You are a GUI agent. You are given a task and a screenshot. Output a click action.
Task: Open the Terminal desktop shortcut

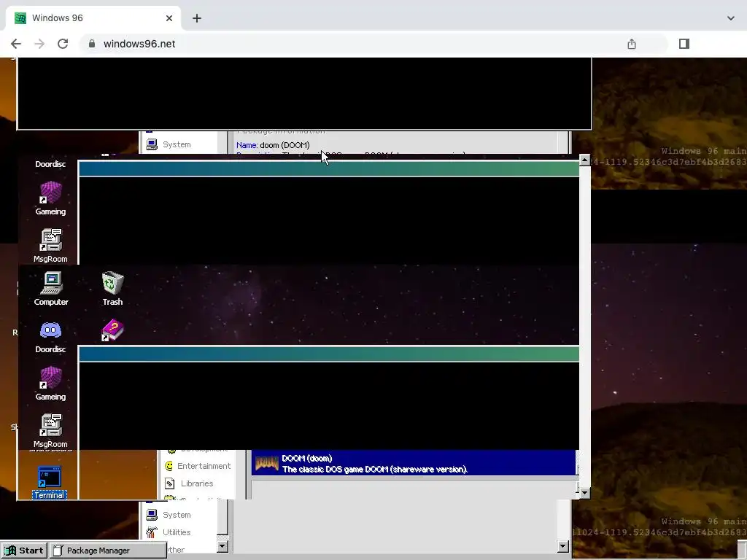(x=50, y=483)
